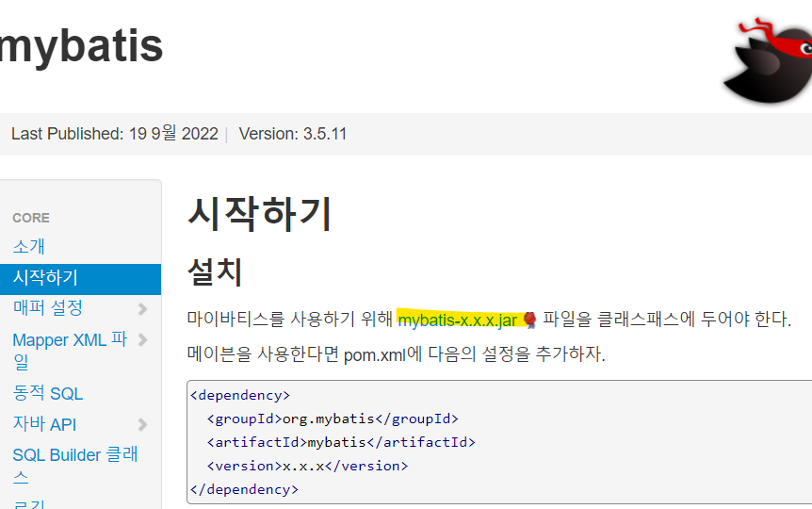Click the <groupId>org.mybatis</groupId> code line
812x509 pixels.
tap(333, 419)
